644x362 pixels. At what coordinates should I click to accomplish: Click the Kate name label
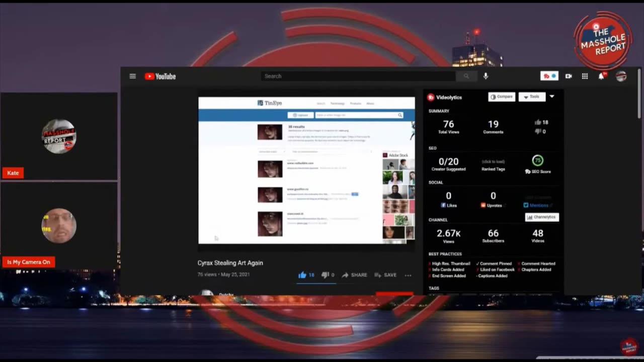tap(13, 173)
